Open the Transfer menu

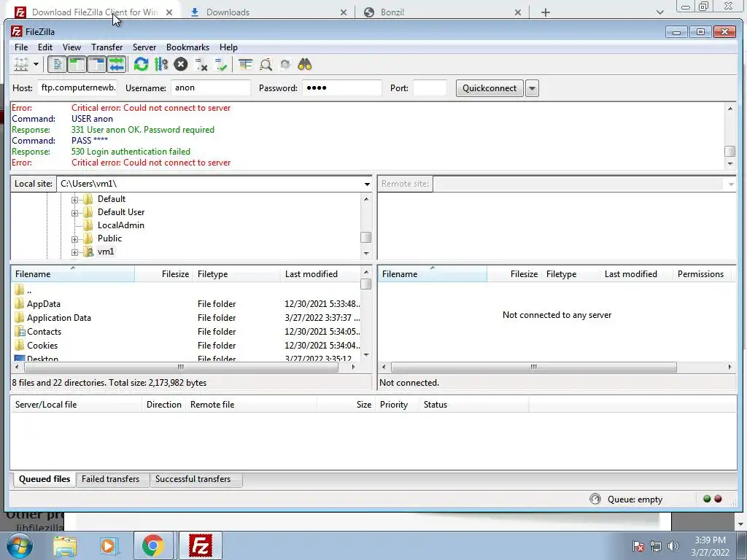coord(107,47)
